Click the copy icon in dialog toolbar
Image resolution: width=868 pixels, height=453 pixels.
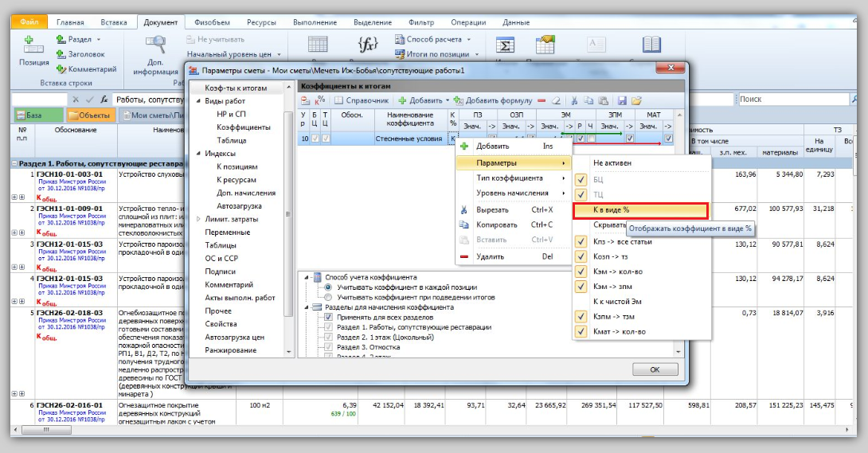click(589, 100)
